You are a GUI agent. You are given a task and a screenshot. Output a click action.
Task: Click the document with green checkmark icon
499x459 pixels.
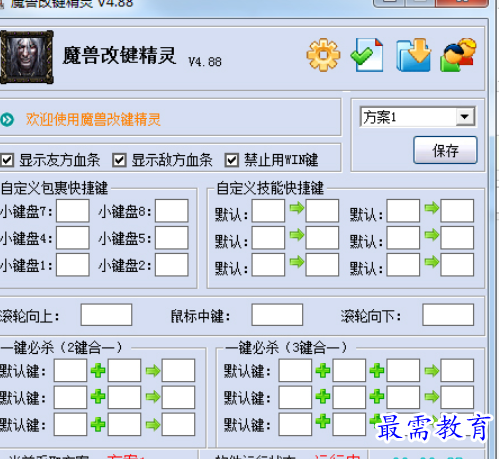[x=367, y=55]
